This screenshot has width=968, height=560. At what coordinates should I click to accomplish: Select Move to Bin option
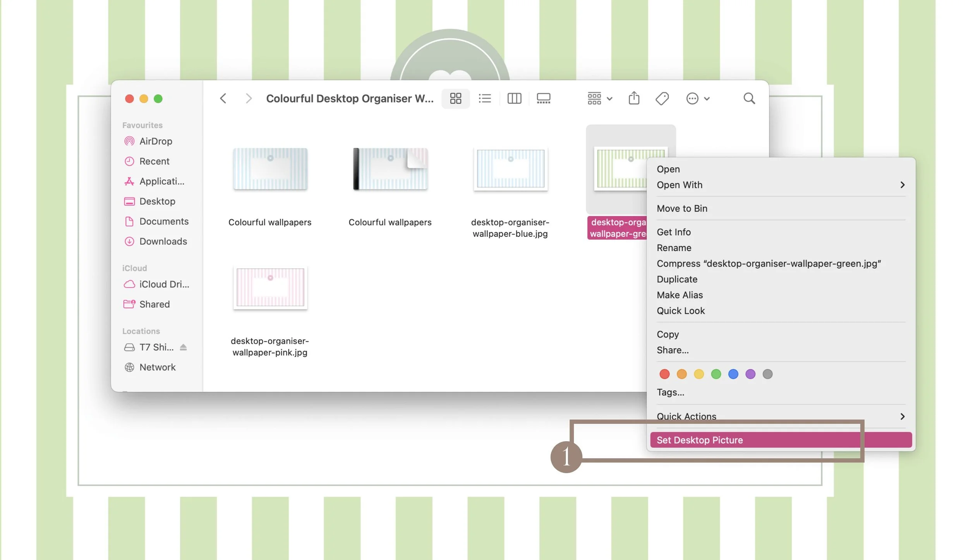click(x=681, y=208)
